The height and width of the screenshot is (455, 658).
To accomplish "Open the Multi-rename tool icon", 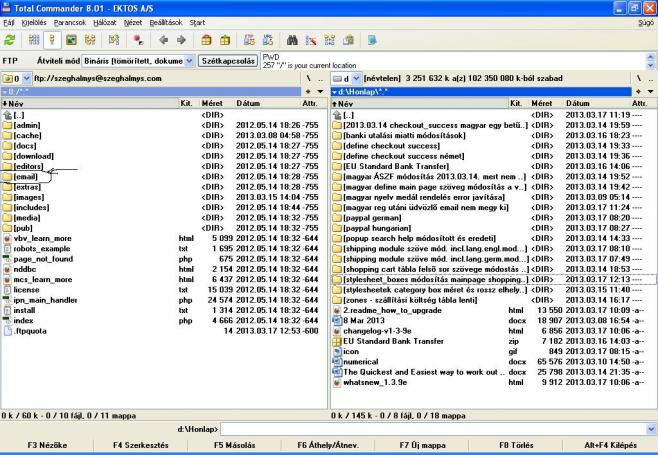I will coord(311,40).
